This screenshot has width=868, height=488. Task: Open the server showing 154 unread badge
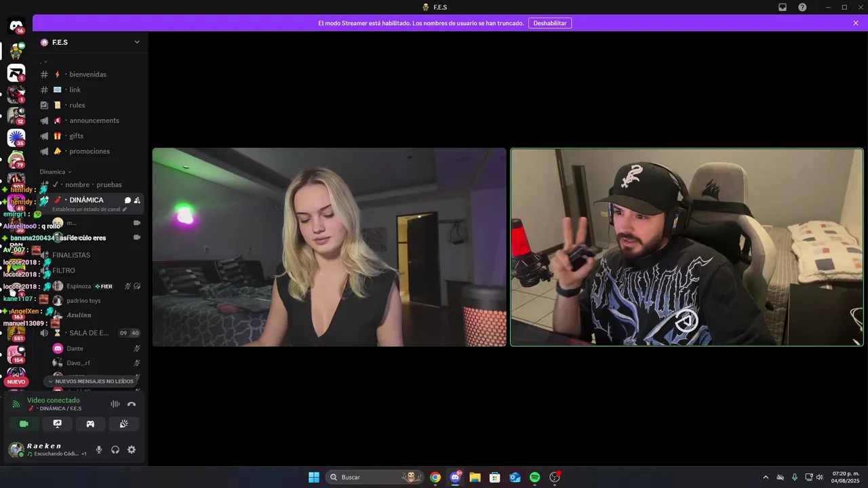(x=16, y=354)
